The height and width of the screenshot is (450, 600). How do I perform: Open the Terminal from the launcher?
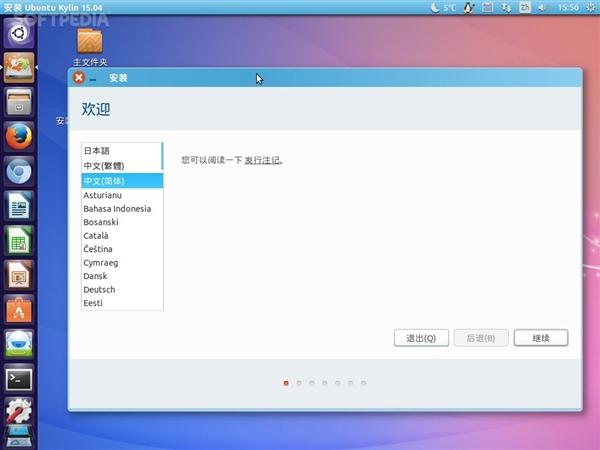pyautogui.click(x=19, y=378)
